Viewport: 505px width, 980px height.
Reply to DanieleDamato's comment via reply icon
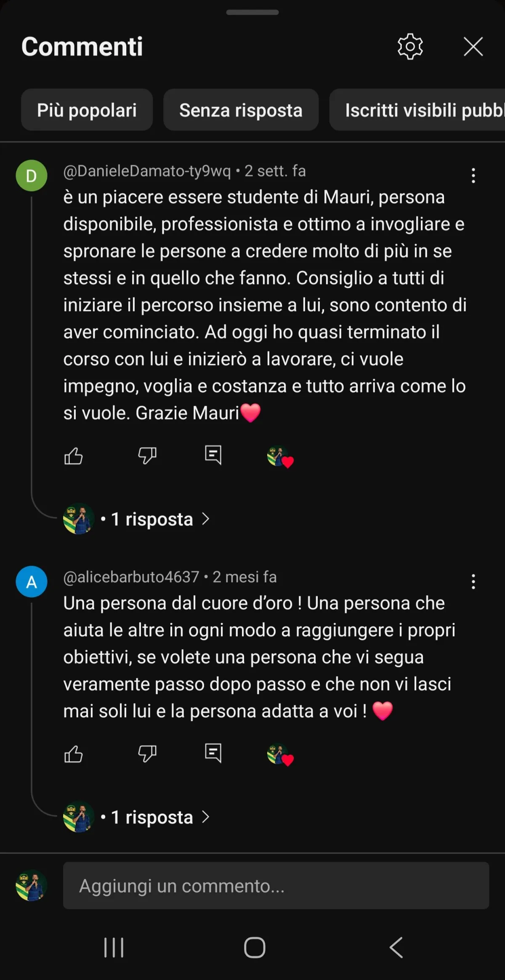click(x=213, y=455)
